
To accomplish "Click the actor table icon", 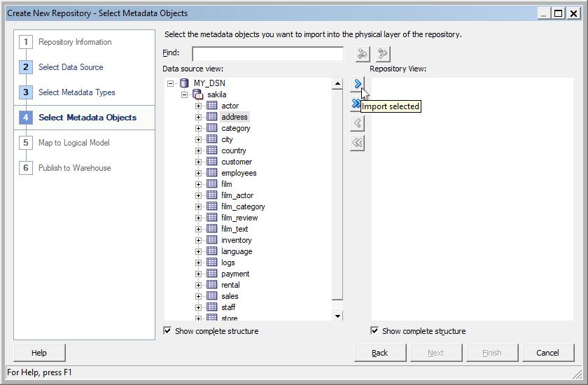I will (212, 105).
